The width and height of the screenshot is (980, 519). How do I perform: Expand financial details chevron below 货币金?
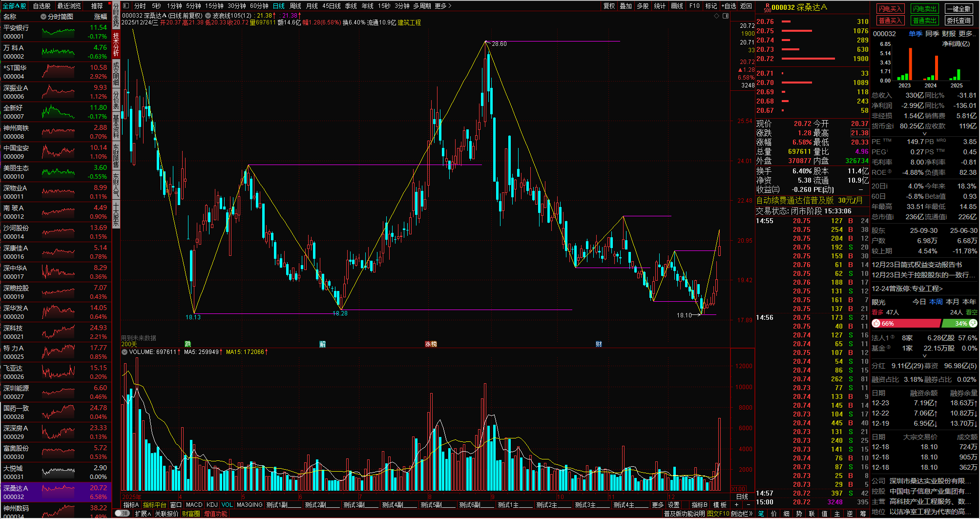[x=924, y=133]
